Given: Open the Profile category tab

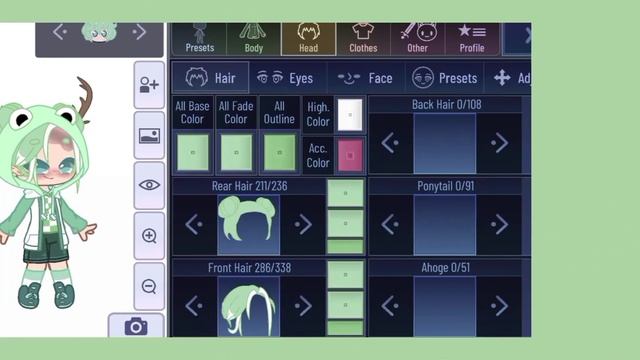Looking at the screenshot, I should (472, 39).
